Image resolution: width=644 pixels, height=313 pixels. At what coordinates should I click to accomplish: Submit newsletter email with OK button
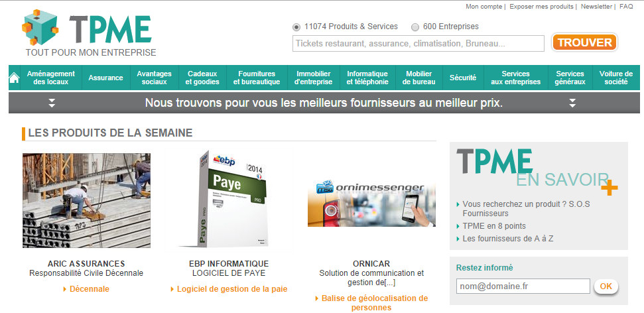606,286
